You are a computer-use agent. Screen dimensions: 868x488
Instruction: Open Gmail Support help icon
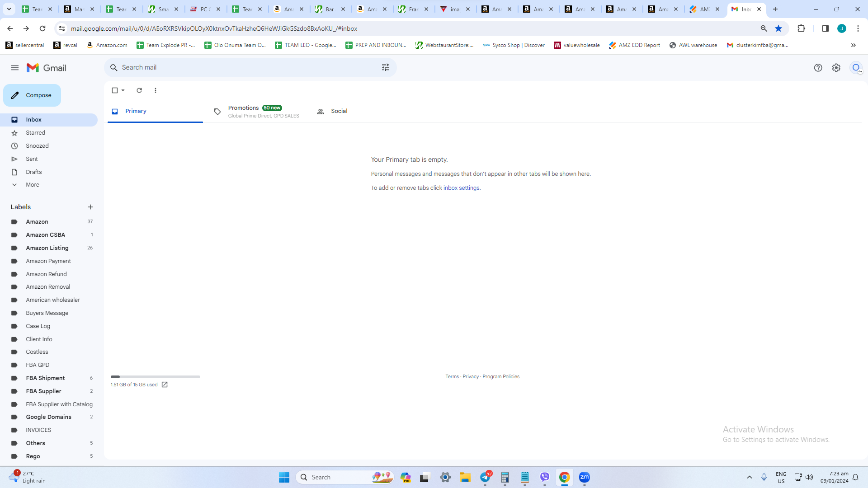coord(818,68)
